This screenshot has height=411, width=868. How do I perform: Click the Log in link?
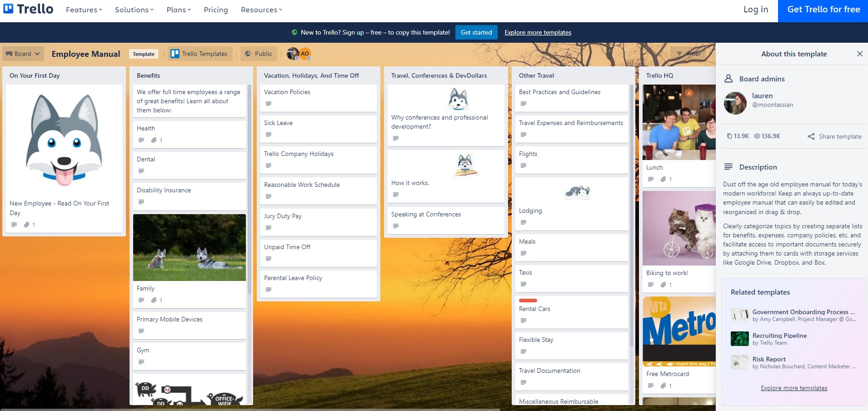[756, 9]
